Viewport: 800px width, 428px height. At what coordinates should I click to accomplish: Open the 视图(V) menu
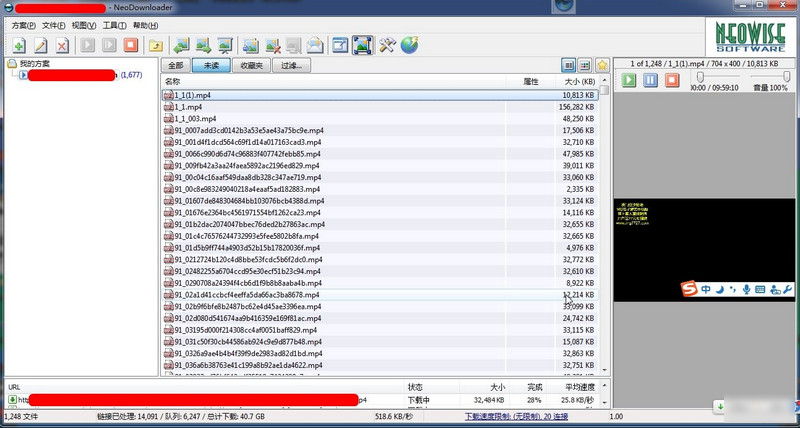[84, 26]
